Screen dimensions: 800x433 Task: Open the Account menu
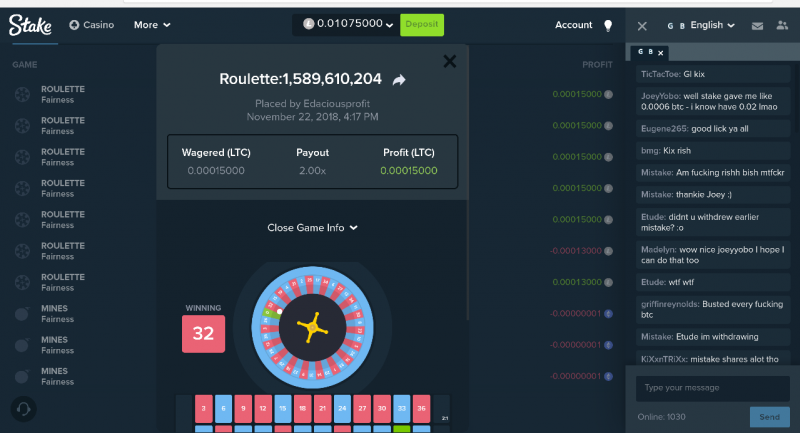point(573,24)
